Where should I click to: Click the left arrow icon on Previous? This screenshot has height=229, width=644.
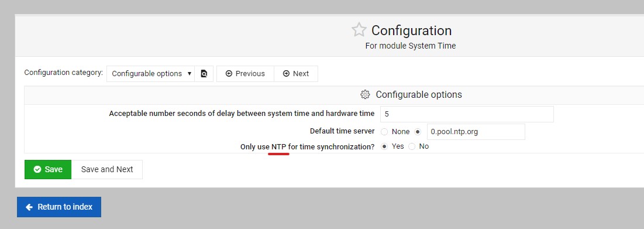click(229, 74)
